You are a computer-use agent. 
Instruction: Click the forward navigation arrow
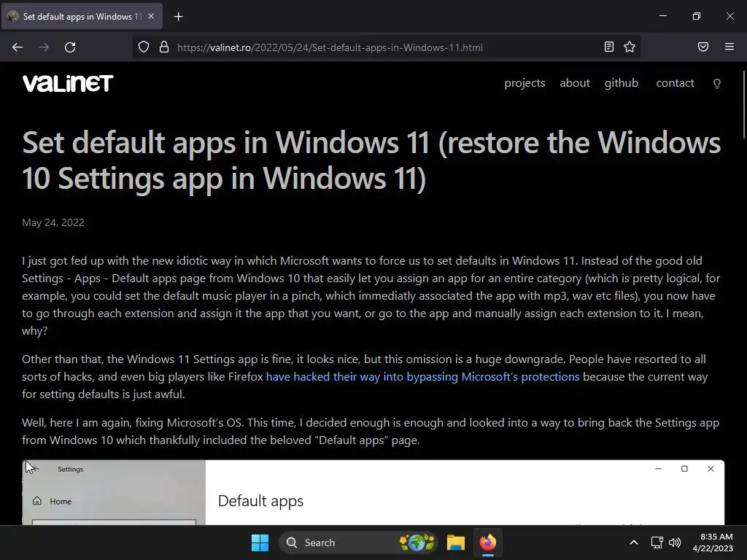click(x=44, y=47)
